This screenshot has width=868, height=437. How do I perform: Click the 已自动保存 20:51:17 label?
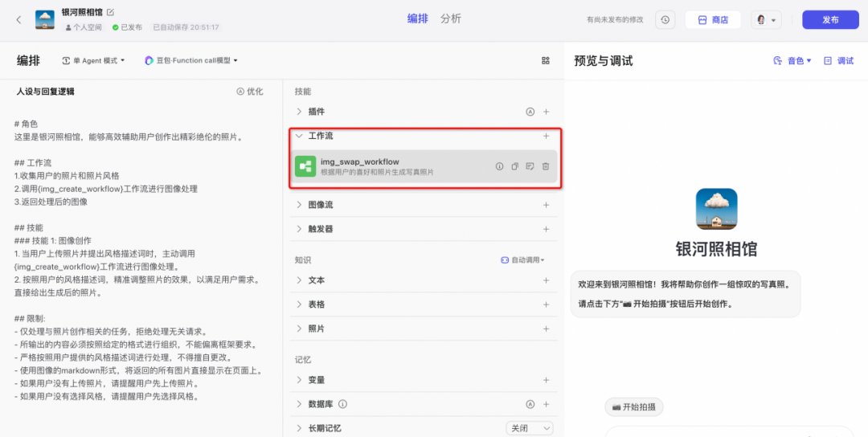tap(186, 27)
